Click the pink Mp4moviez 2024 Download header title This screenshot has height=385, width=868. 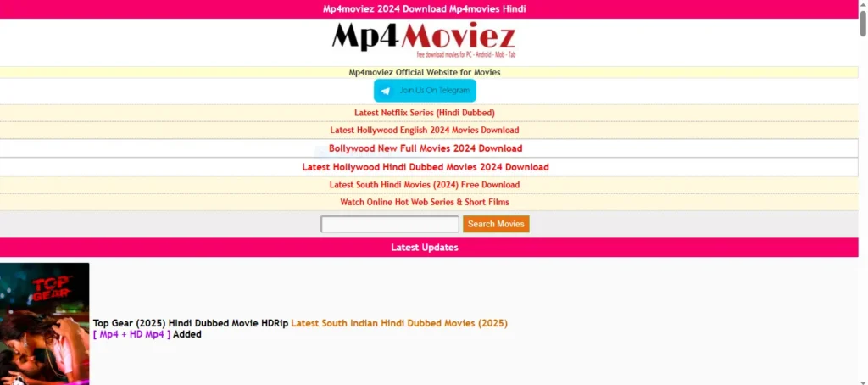tap(424, 9)
